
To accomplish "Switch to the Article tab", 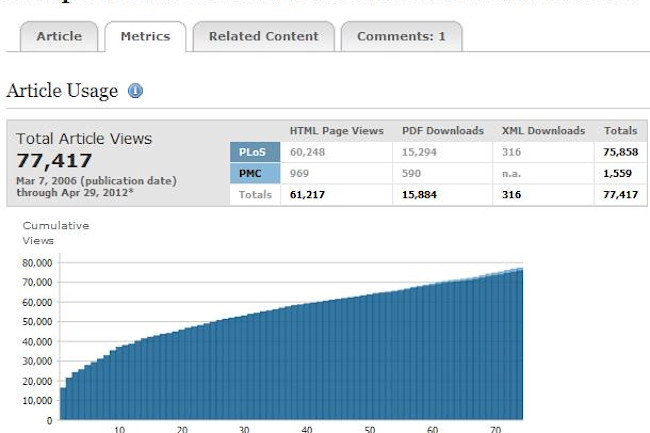I will [x=59, y=36].
